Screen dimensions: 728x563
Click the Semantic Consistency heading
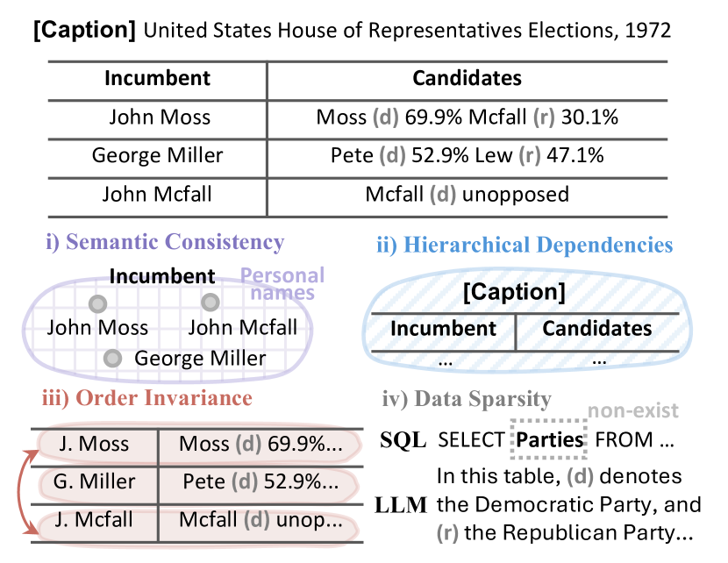(x=165, y=242)
